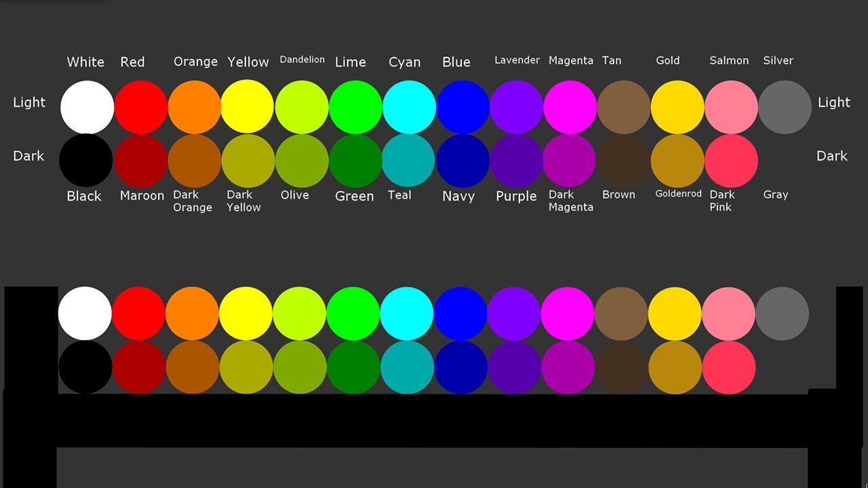Select the "Maroon" text label
The image size is (868, 488).
[x=142, y=196]
